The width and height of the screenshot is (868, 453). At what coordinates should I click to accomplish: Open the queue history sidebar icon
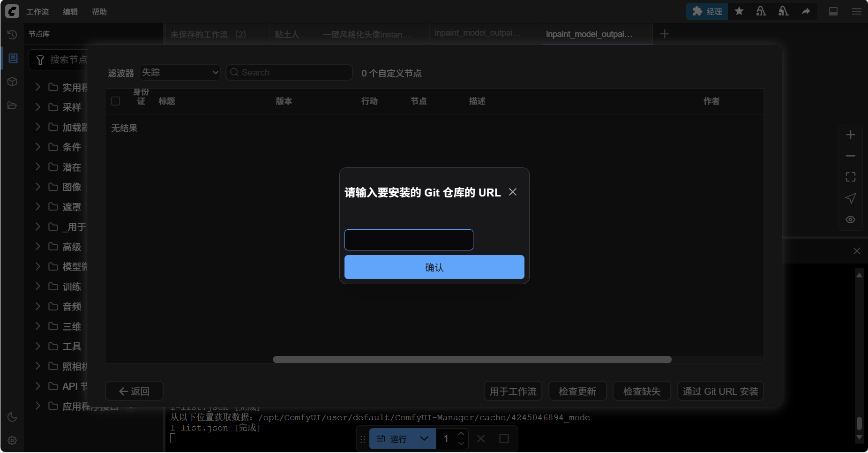[12, 35]
